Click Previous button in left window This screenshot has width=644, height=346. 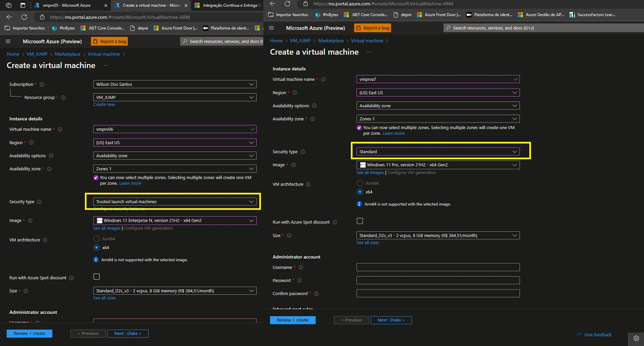point(88,334)
